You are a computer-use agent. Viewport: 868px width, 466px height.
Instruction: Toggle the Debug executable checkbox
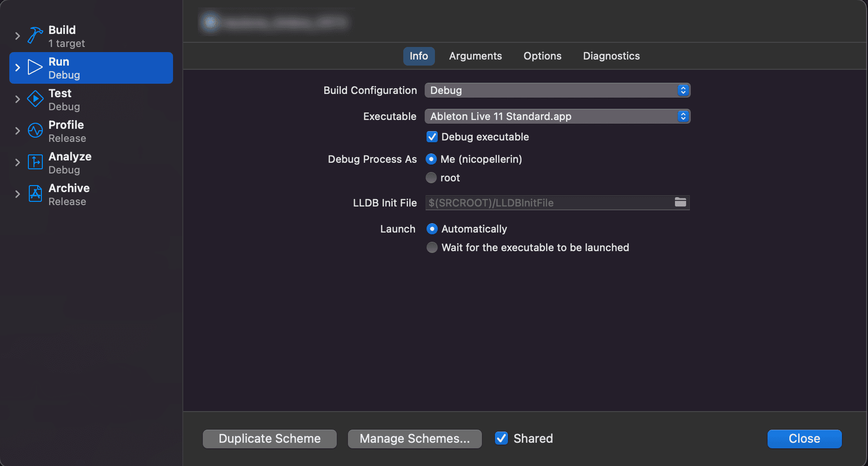click(x=432, y=137)
